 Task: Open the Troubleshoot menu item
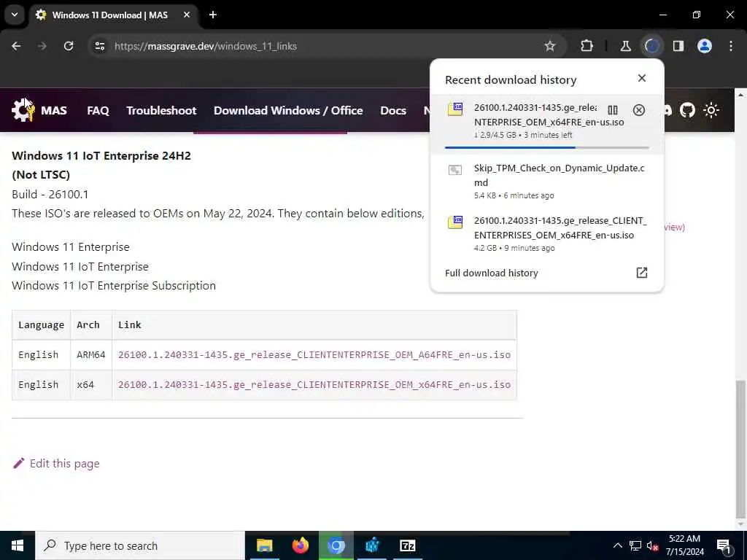[x=161, y=111]
